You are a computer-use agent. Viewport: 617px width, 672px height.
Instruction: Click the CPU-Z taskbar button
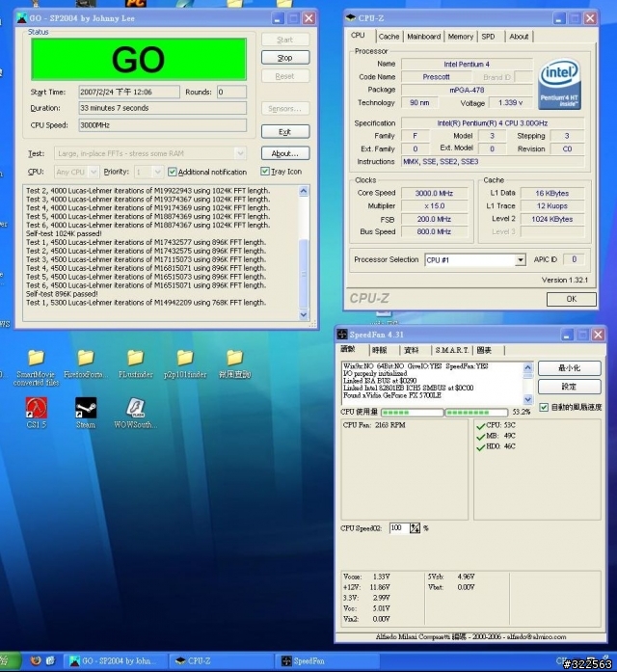221,660
